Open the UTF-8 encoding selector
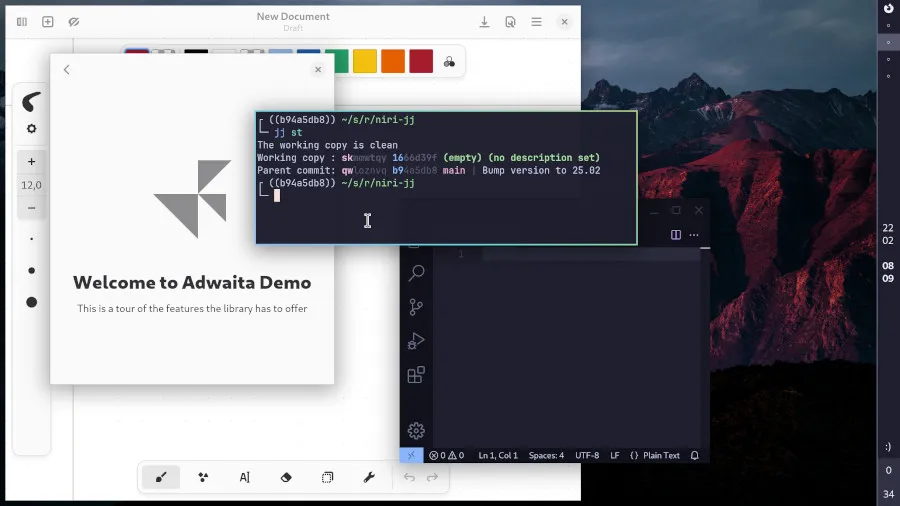This screenshot has width=900, height=506. (x=587, y=456)
